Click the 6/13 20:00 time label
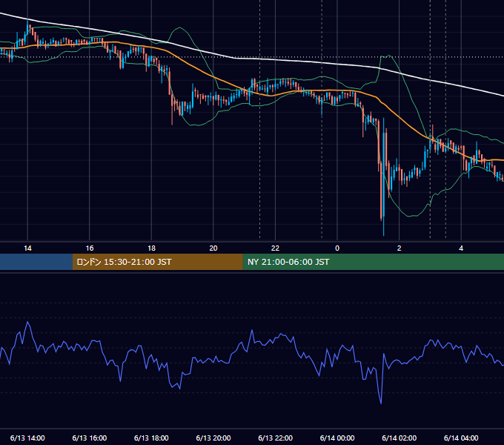 pyautogui.click(x=213, y=438)
